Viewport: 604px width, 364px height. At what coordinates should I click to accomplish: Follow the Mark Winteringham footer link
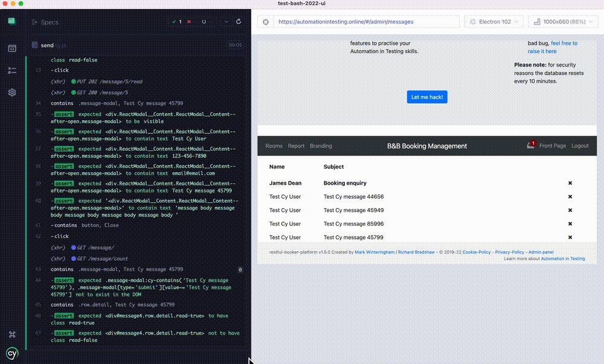pyautogui.click(x=374, y=252)
